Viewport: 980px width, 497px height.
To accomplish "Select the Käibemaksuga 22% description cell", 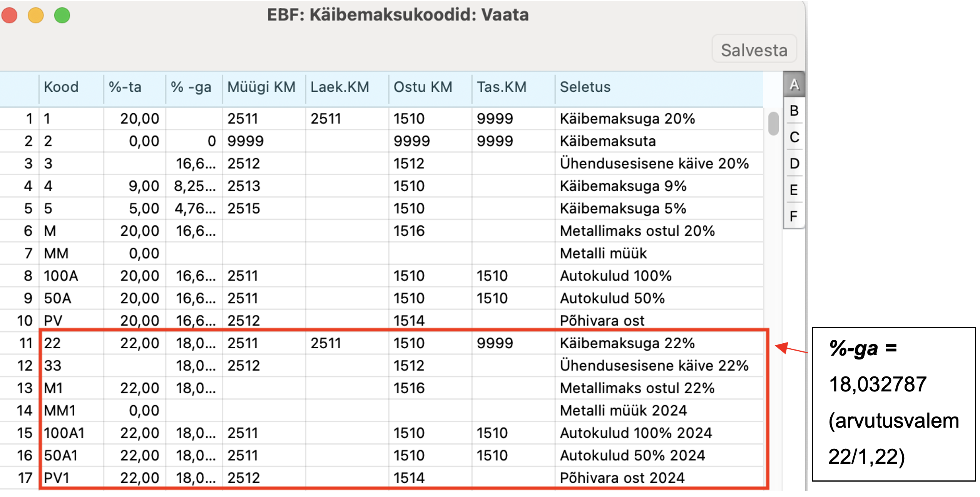I will tap(659, 343).
